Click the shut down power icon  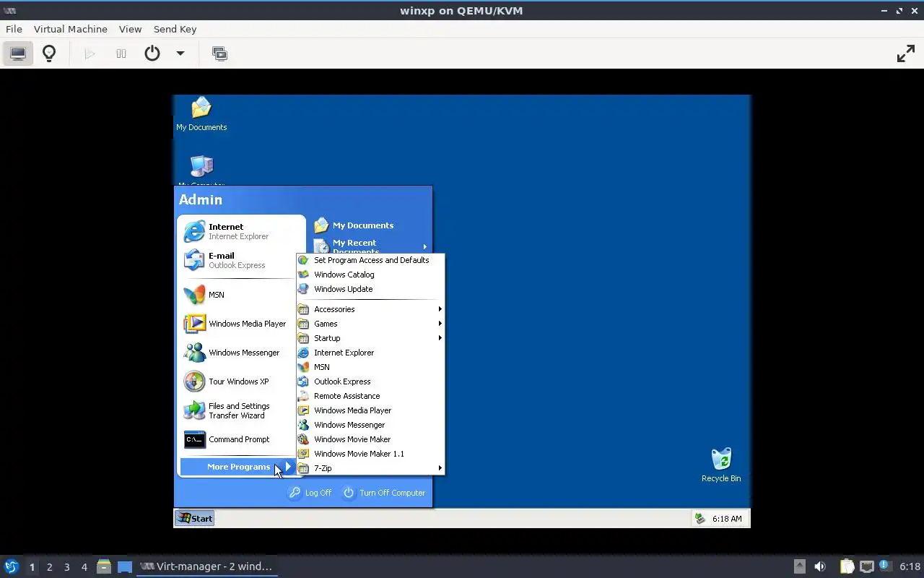152,53
